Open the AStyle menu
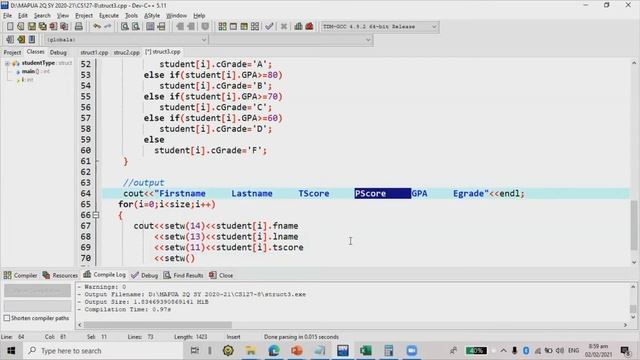Image resolution: width=640 pixels, height=360 pixels. (152, 16)
